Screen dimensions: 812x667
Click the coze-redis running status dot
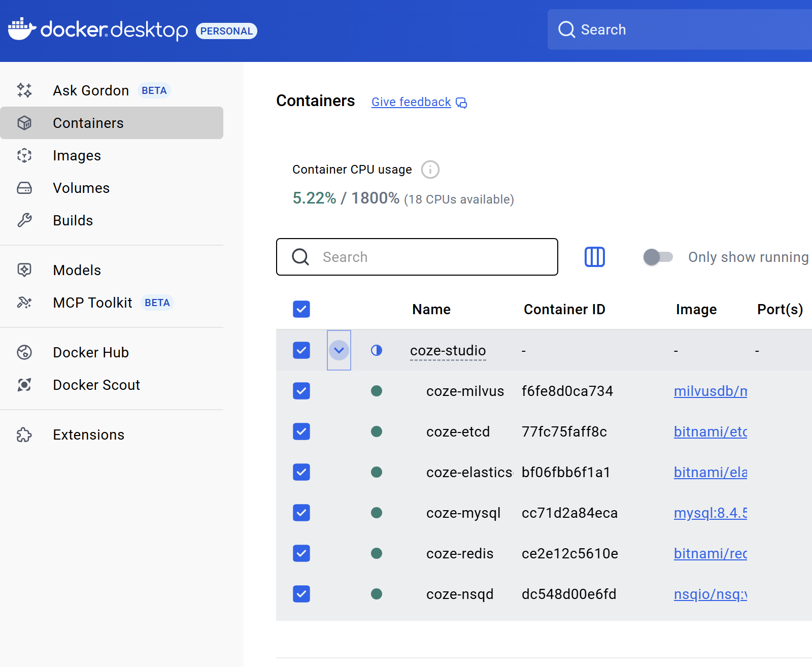pyautogui.click(x=377, y=553)
